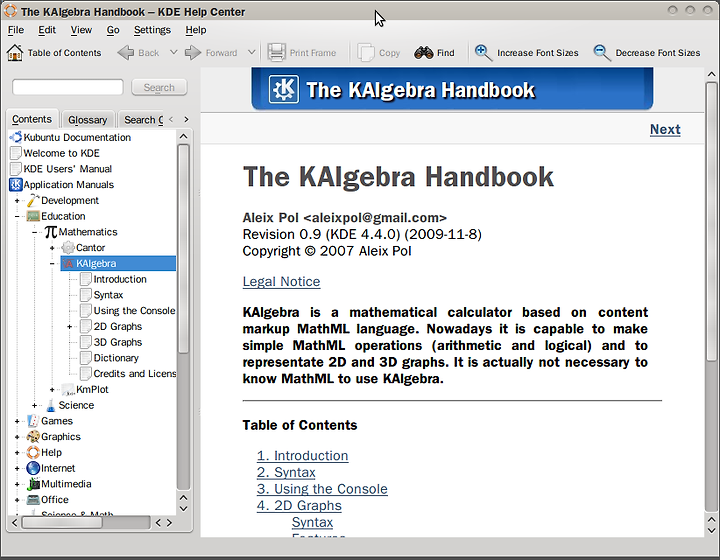720x560 pixels.
Task: Click the Back arrow icon
Action: pyautogui.click(x=125, y=53)
